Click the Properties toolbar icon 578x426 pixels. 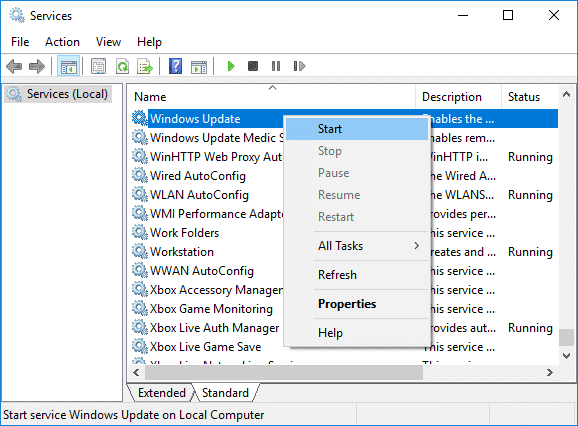tap(98, 66)
